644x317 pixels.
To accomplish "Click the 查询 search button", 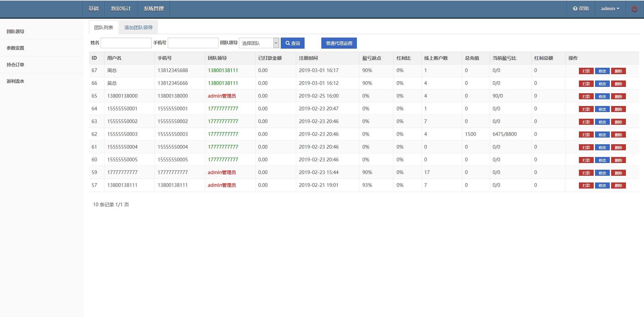I will (x=292, y=43).
